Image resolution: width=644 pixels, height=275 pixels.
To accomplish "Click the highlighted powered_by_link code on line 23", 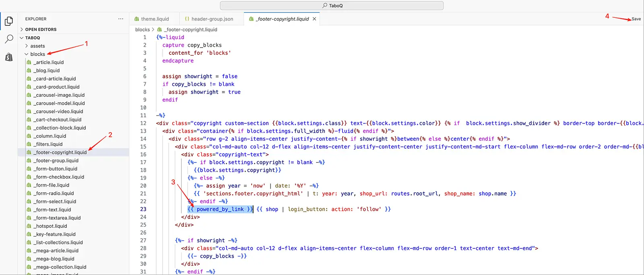I will [x=220, y=209].
